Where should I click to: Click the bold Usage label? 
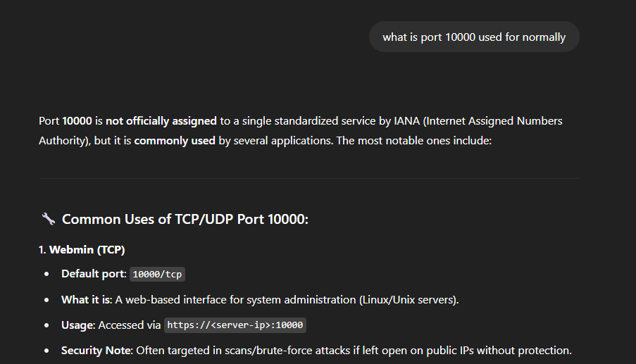coord(78,325)
